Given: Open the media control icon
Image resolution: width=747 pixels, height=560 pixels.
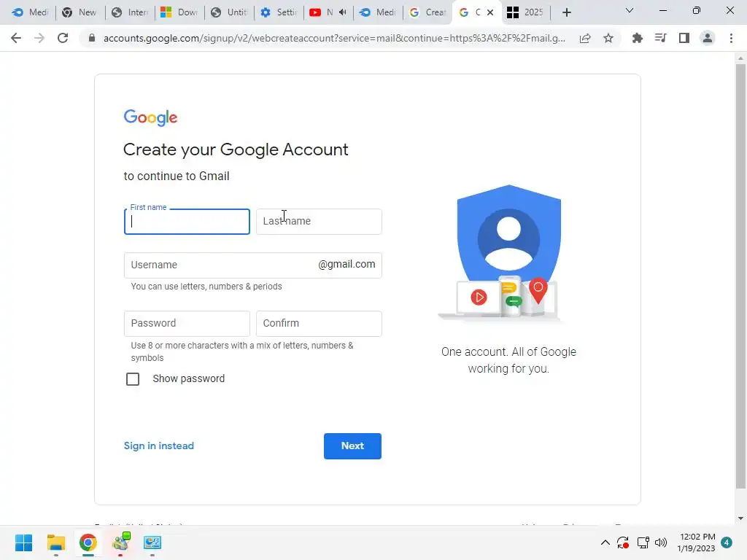Looking at the screenshot, I should 661,38.
